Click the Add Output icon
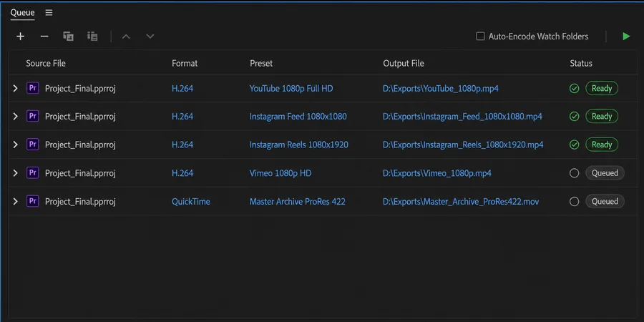 point(68,36)
